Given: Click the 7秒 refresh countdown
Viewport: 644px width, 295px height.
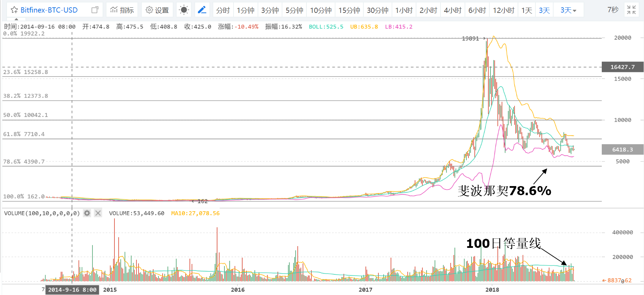Looking at the screenshot, I should 613,10.
